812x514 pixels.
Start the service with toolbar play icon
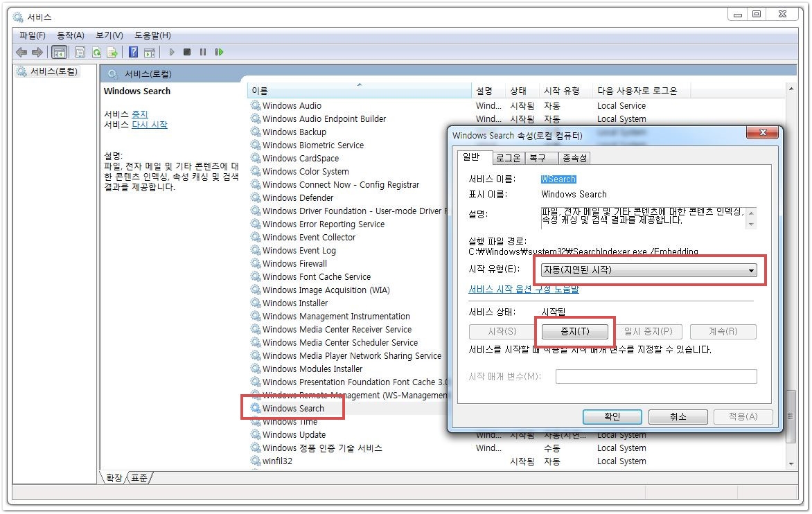(172, 52)
